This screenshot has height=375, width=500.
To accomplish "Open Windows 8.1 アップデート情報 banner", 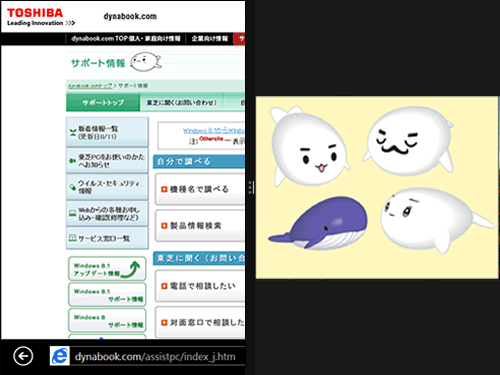I will point(107,269).
